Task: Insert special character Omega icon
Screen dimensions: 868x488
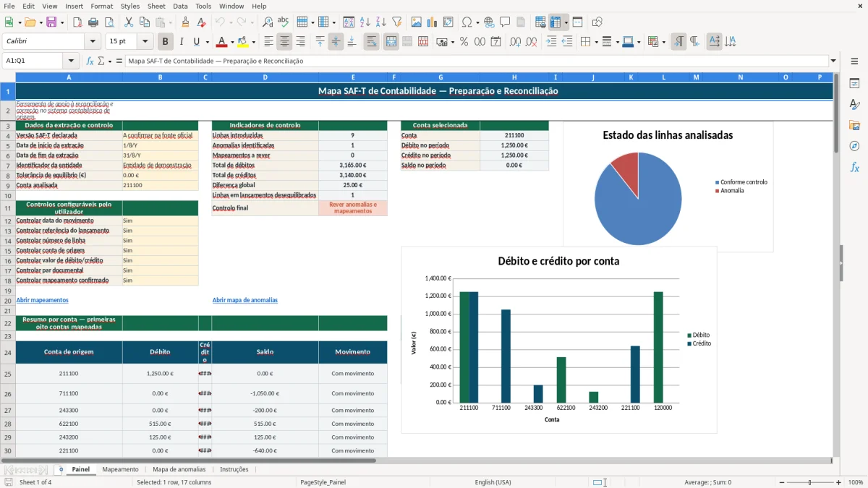Action: click(x=467, y=22)
